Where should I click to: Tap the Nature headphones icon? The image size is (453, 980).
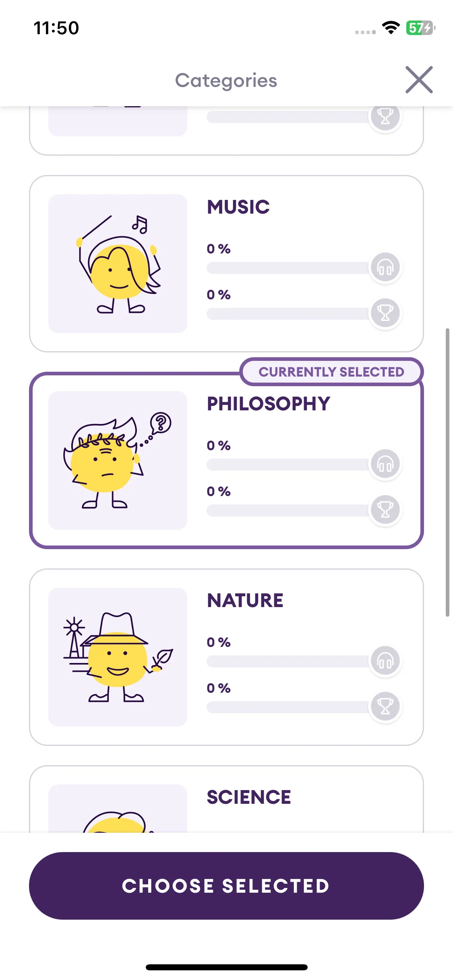pos(385,661)
